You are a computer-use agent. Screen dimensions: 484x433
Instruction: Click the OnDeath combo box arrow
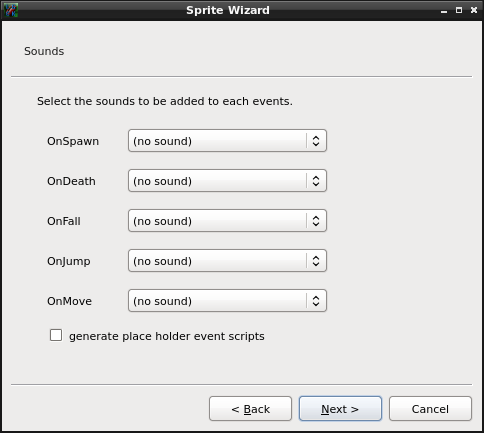316,181
